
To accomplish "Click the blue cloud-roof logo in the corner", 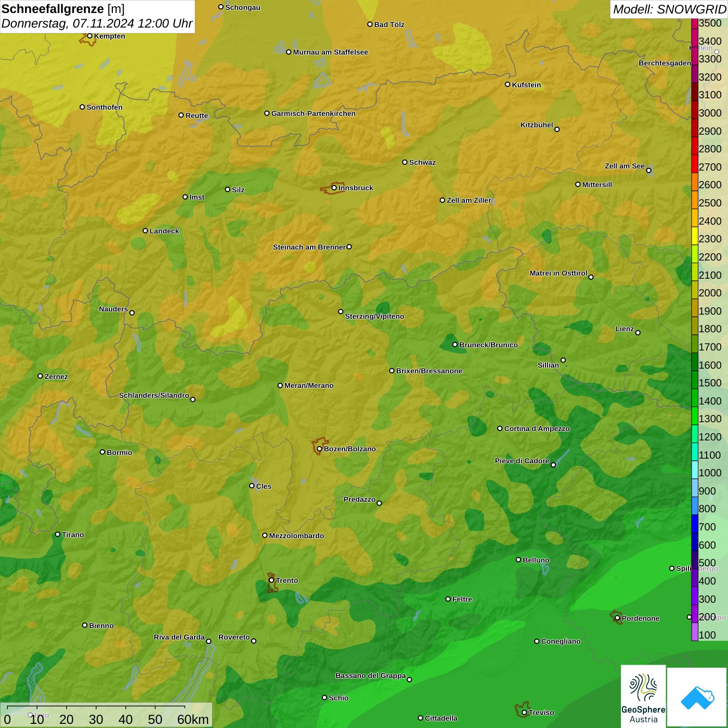I will click(x=697, y=697).
